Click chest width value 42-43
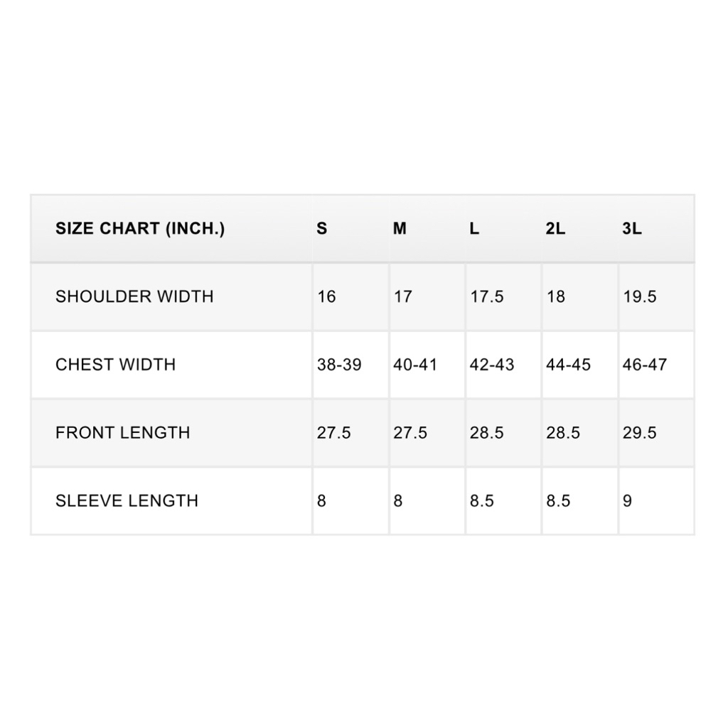Viewport: 728px width, 728px height. tap(492, 365)
